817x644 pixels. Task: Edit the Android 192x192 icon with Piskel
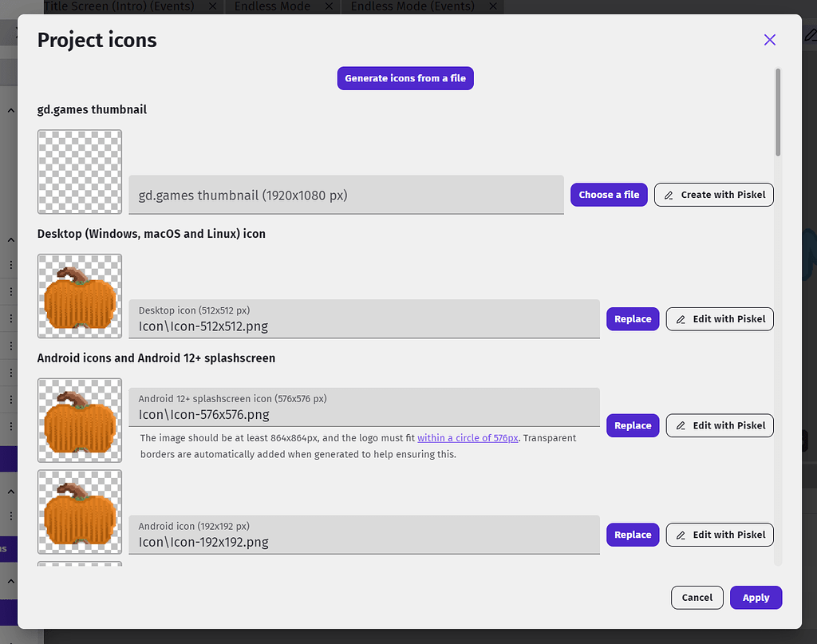click(719, 535)
